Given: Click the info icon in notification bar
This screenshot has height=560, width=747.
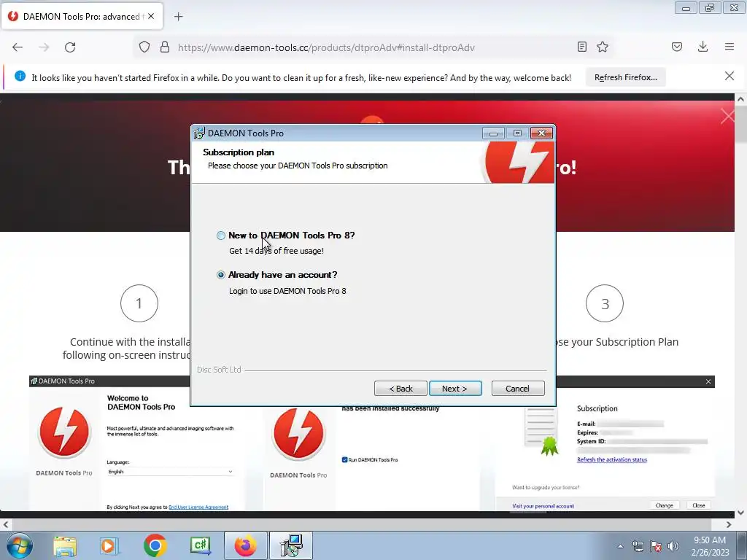Looking at the screenshot, I should coord(20,76).
